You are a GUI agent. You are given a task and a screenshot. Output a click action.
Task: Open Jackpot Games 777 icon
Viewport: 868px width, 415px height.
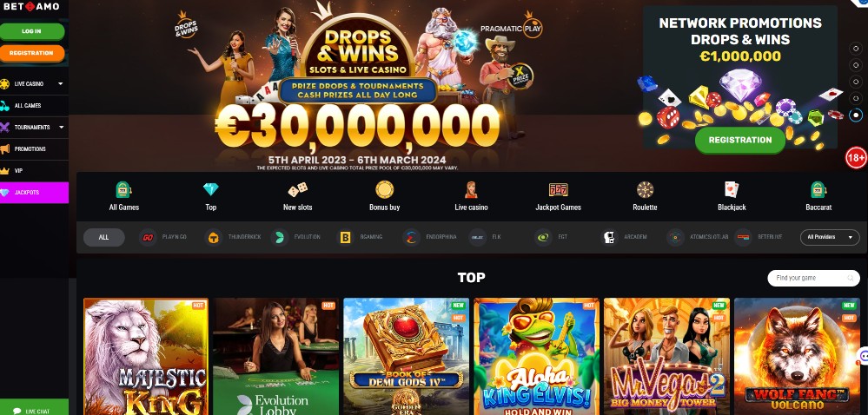coord(558,190)
